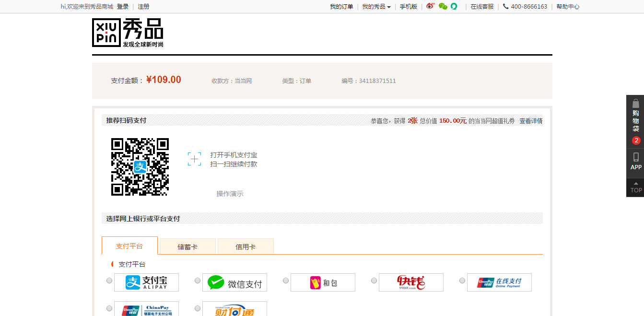Click the UnionPay 在线支付 logo
This screenshot has height=316, width=644.
(x=499, y=282)
